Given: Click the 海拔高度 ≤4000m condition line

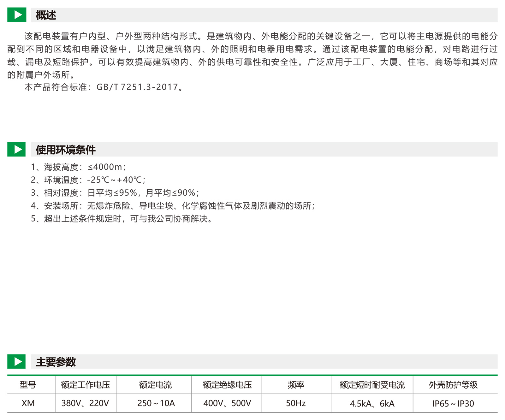Looking at the screenshot, I should click(78, 167).
